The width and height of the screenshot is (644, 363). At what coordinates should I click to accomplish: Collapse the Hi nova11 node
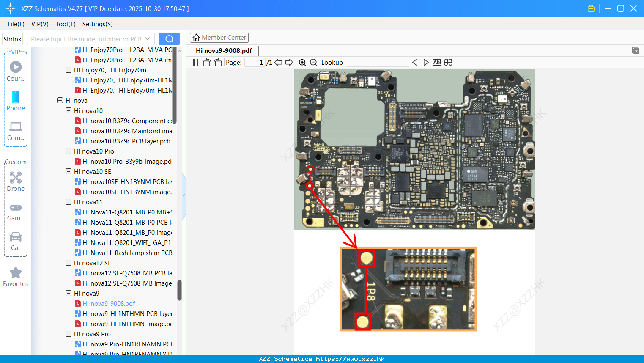pos(69,202)
